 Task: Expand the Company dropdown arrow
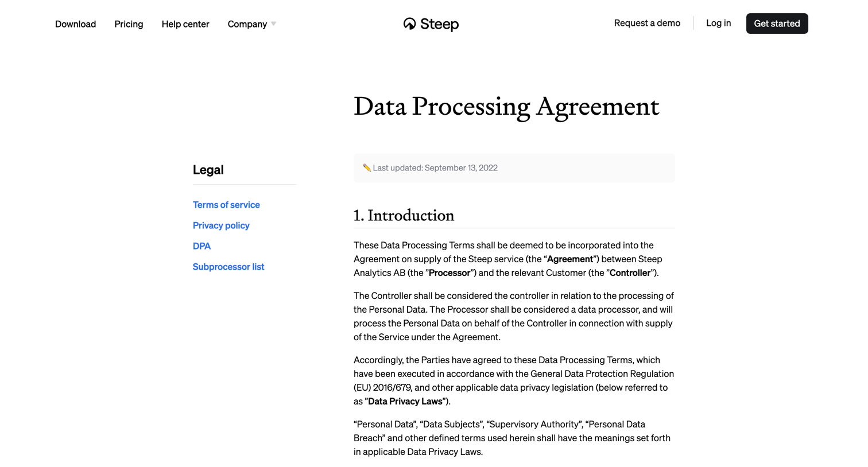tap(274, 24)
